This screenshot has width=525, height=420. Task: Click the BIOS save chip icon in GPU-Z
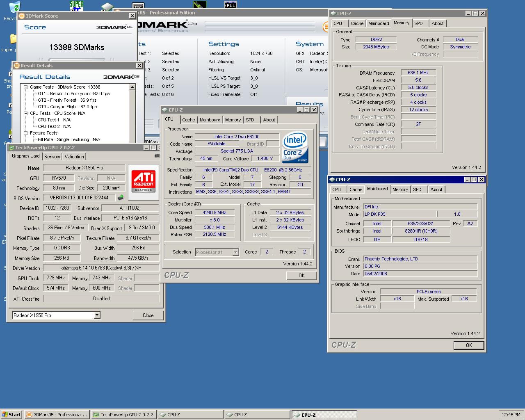tap(121, 198)
